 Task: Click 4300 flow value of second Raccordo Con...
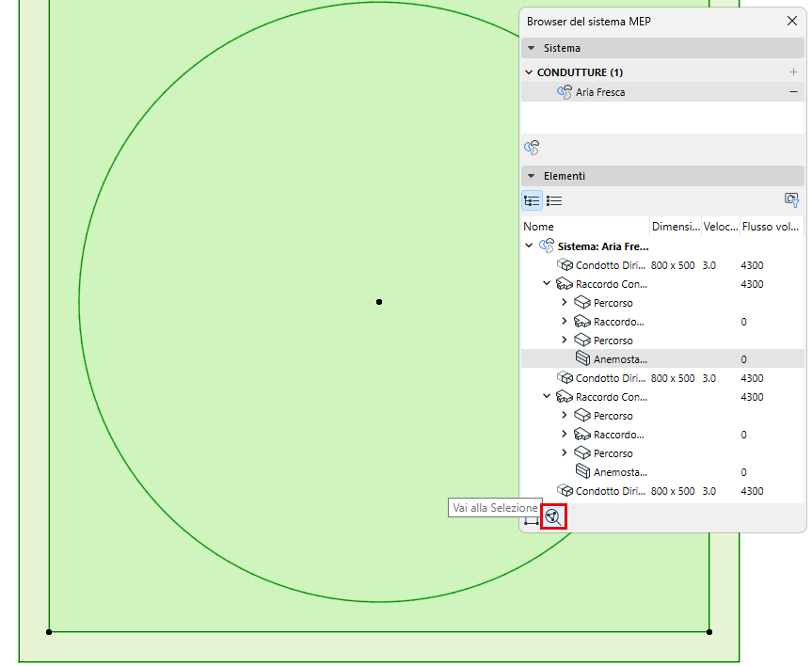point(752,397)
